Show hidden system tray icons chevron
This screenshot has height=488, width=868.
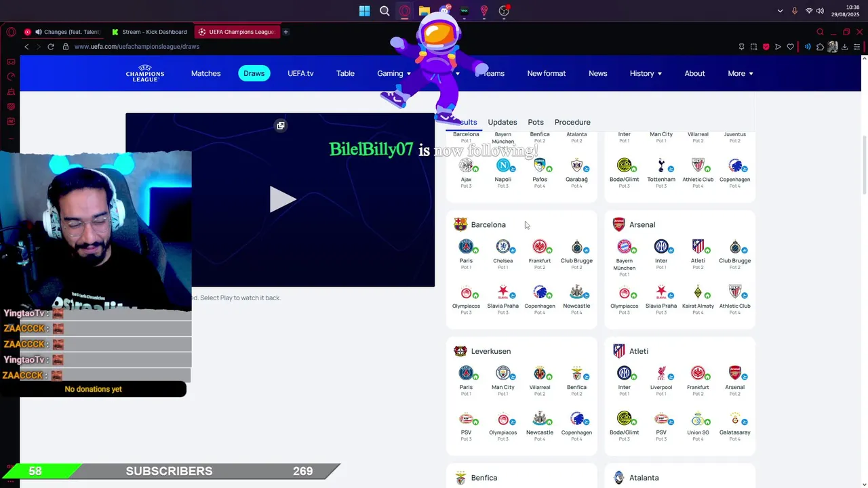780,11
